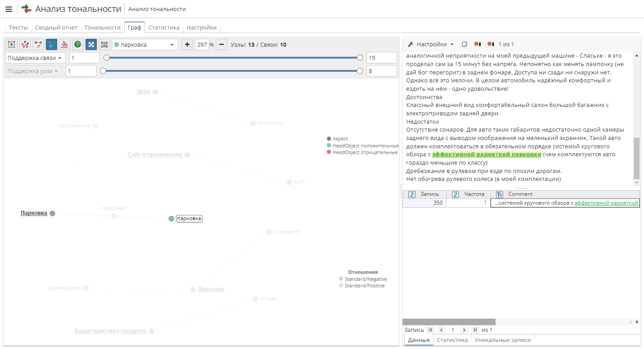Viewport: 644px width, 349px height.
Task: Sort by the Запись column header
Action: pyautogui.click(x=425, y=194)
